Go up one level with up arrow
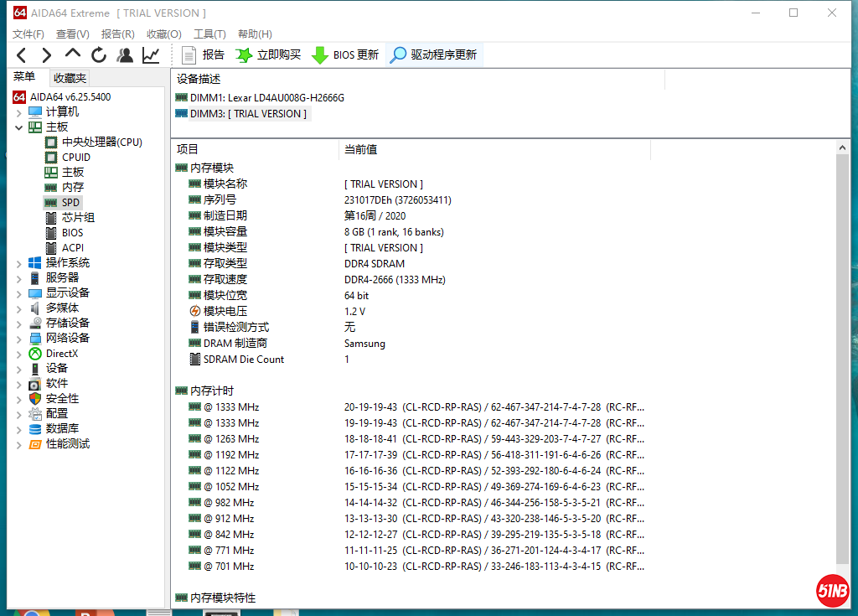 click(73, 55)
